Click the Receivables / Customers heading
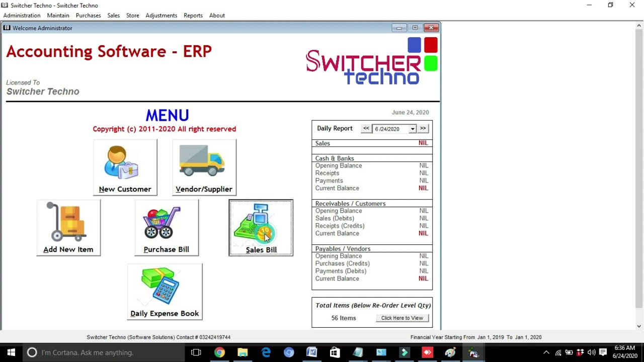This screenshot has width=644, height=362. [x=351, y=204]
